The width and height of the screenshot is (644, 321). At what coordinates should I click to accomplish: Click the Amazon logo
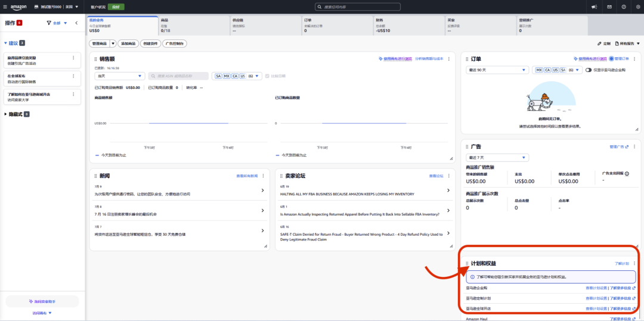[x=18, y=7]
